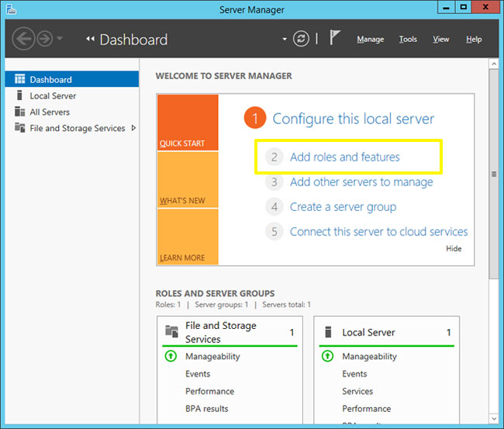Open Events in File and Storage Services tile
This screenshot has width=504, height=429.
pos(198,374)
